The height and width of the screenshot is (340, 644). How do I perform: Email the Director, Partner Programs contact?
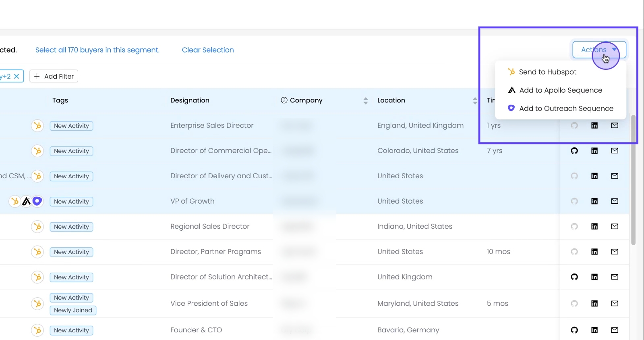615,252
